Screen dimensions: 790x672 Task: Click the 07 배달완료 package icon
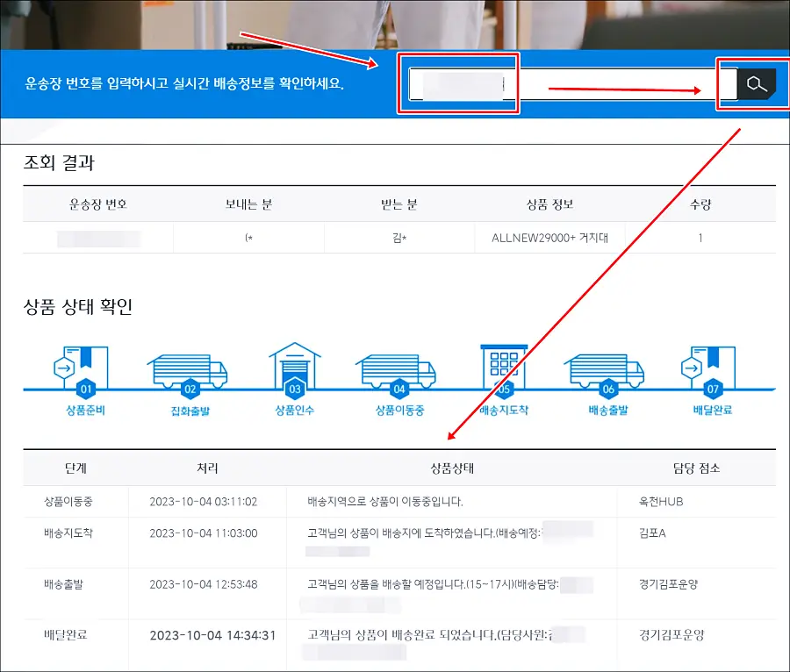pos(708,371)
